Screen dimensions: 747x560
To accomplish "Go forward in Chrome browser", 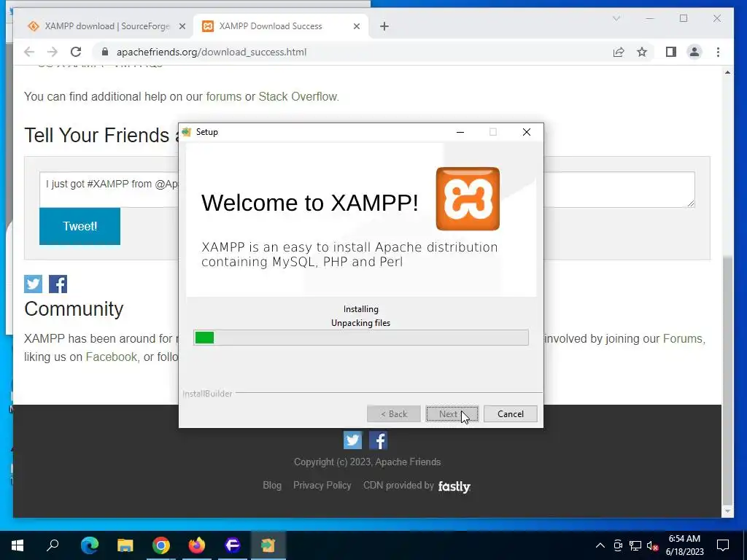I will (53, 52).
